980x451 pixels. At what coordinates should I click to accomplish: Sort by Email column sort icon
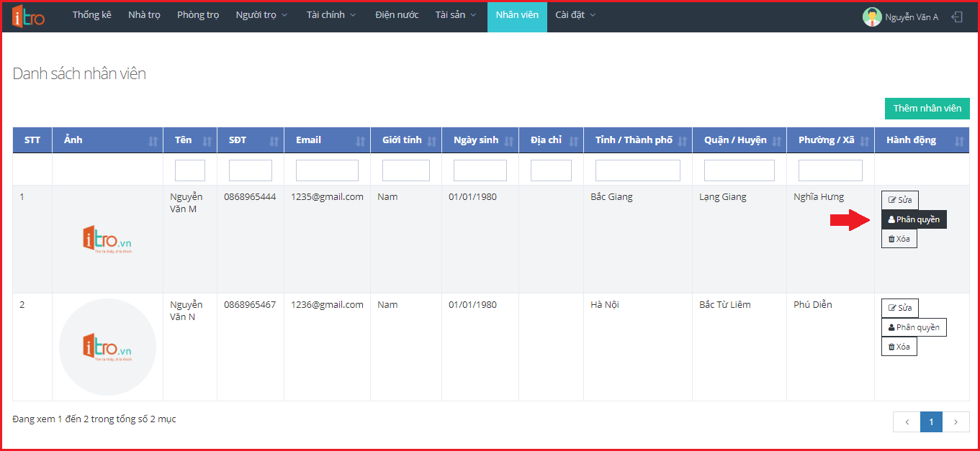[361, 141]
